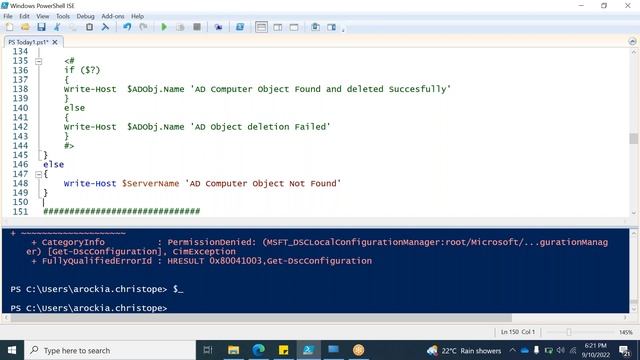Open Task View from the taskbar

pyautogui.click(x=208, y=350)
